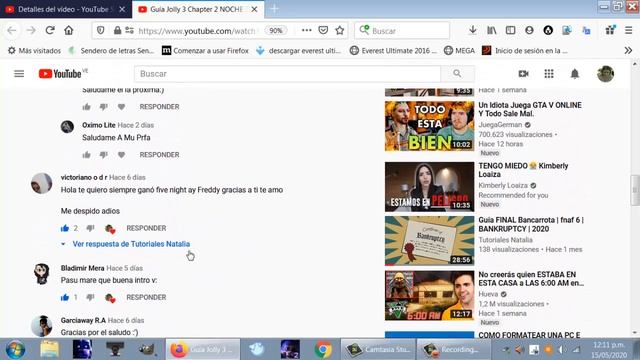Open Firefox downloads arrow icon
Viewport: 640px width, 360px height.
pos(473,30)
